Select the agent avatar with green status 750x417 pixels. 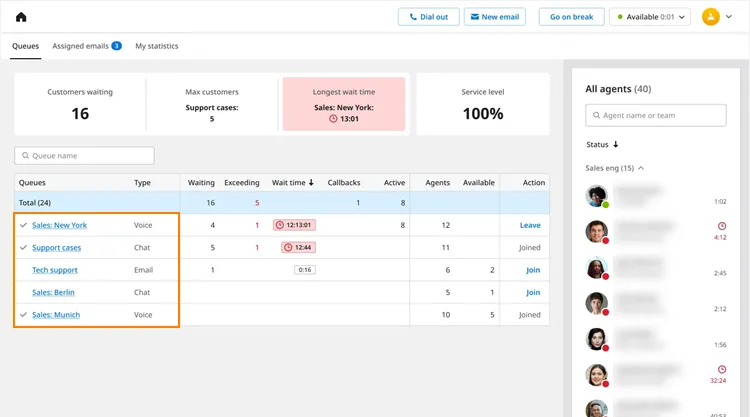click(596, 196)
